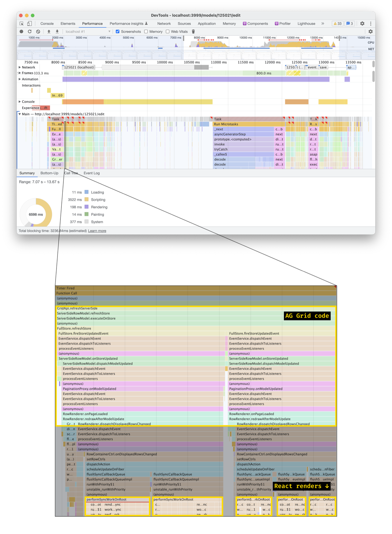Open the Application tab
This screenshot has width=392, height=534.
[207, 24]
